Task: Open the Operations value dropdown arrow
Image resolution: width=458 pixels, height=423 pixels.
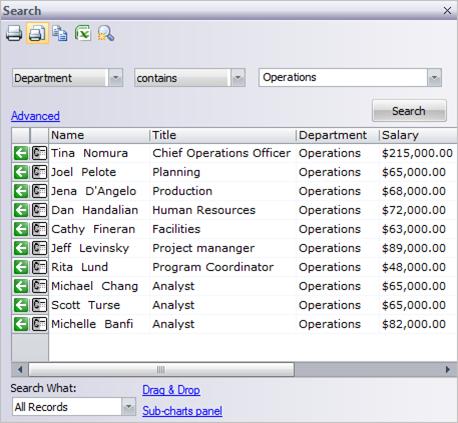Action: pos(434,78)
